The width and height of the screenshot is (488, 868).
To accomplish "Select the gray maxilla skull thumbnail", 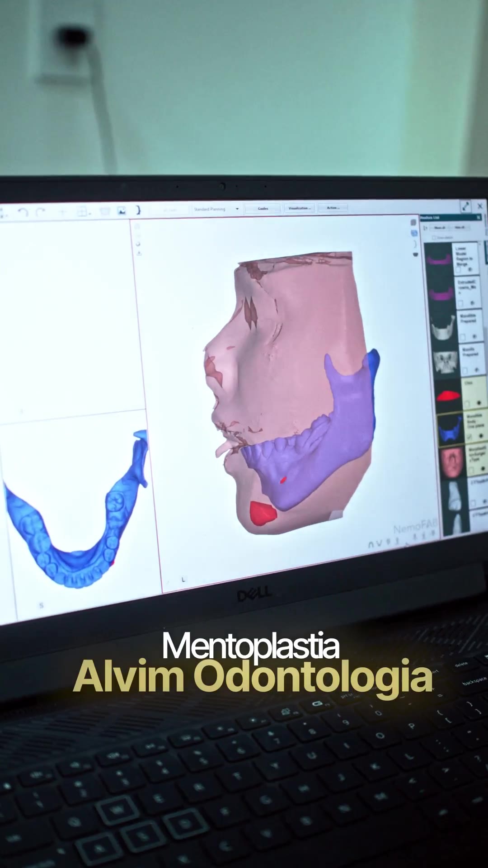I will coord(446,362).
